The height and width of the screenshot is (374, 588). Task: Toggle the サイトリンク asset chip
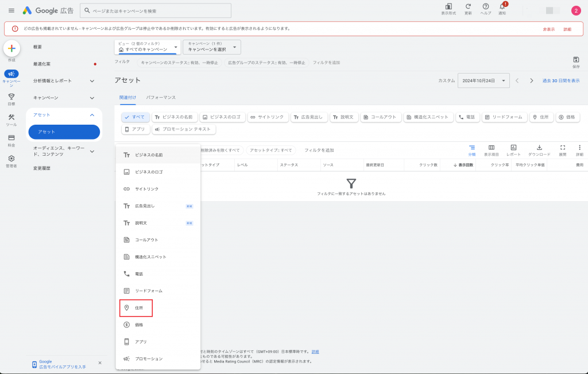tap(268, 117)
